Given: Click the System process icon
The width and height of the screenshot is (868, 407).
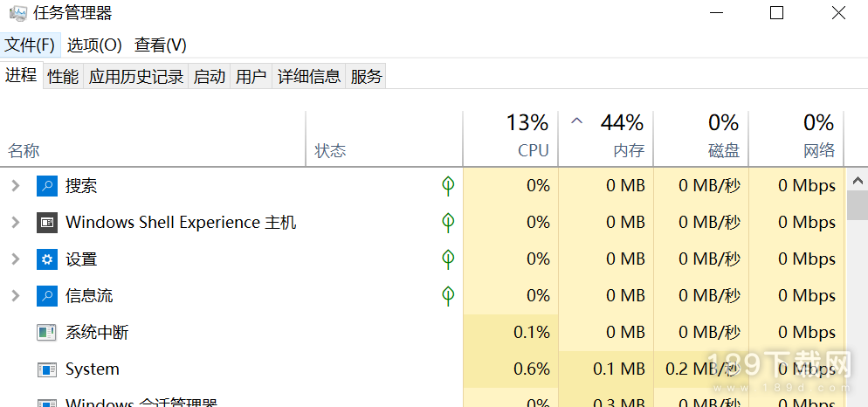Looking at the screenshot, I should pyautogui.click(x=46, y=369).
